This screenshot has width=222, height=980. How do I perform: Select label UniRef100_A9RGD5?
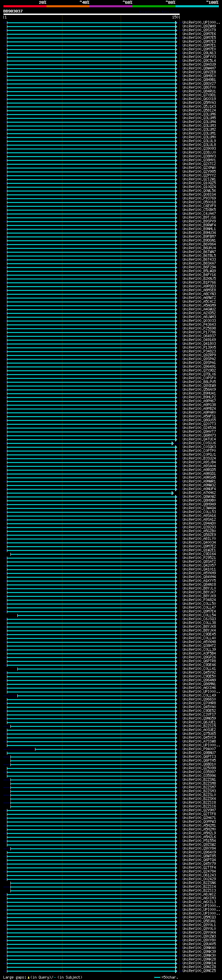coord(199,470)
